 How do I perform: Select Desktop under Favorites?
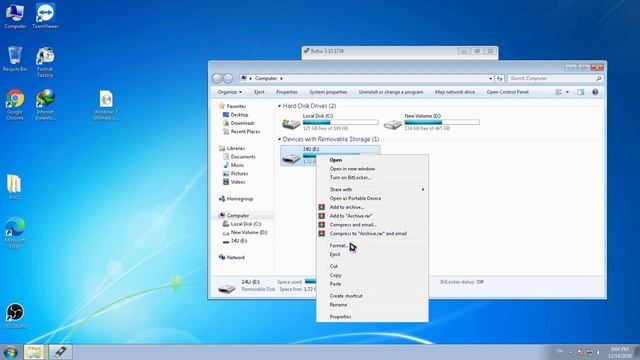[x=236, y=115]
